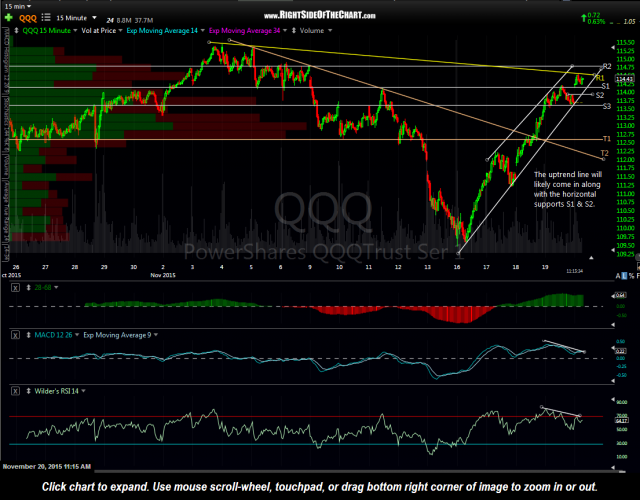The width and height of the screenshot is (640, 500).
Task: Click top scale arrow on price axis
Action: point(613,48)
